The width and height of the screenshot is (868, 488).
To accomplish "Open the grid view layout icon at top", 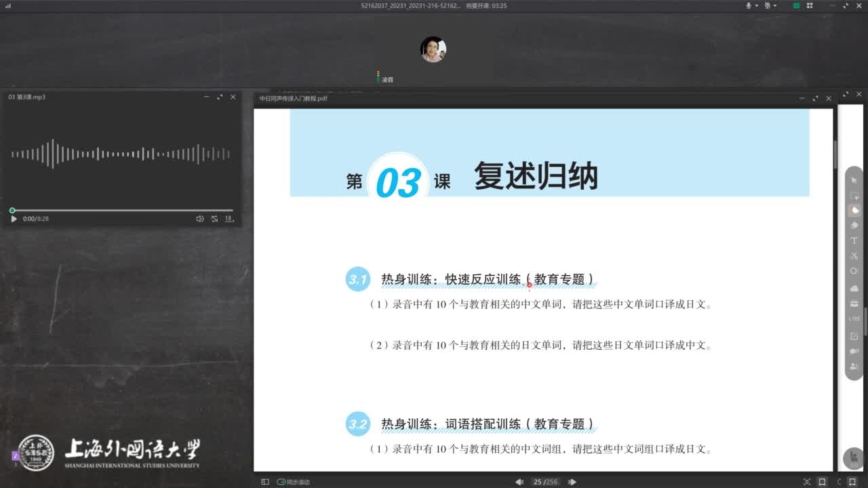I will click(x=809, y=5).
